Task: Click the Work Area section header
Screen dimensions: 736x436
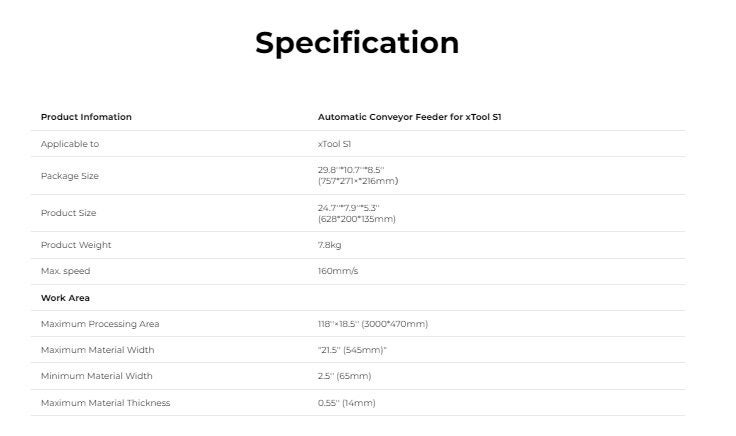Action: 65,298
